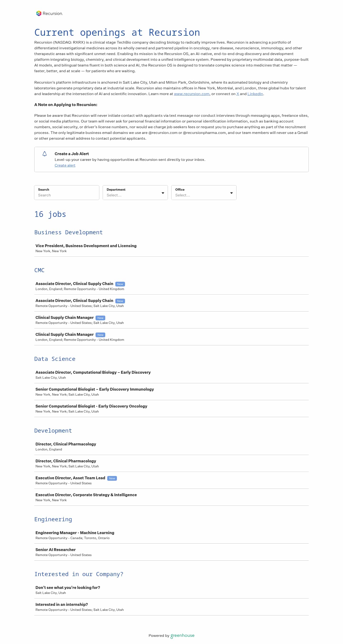
Task: Open Director, Clinical Pharmacology London, England listing
Action: 171,446
